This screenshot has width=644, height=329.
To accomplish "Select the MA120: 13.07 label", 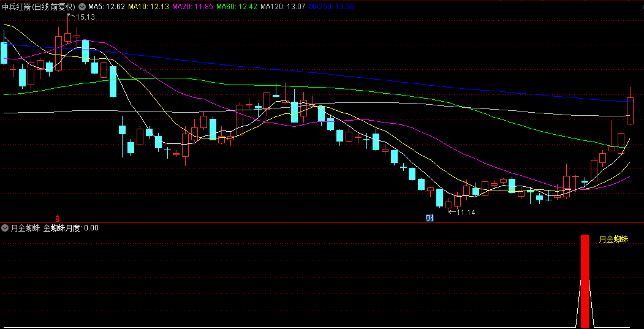I will click(283, 7).
